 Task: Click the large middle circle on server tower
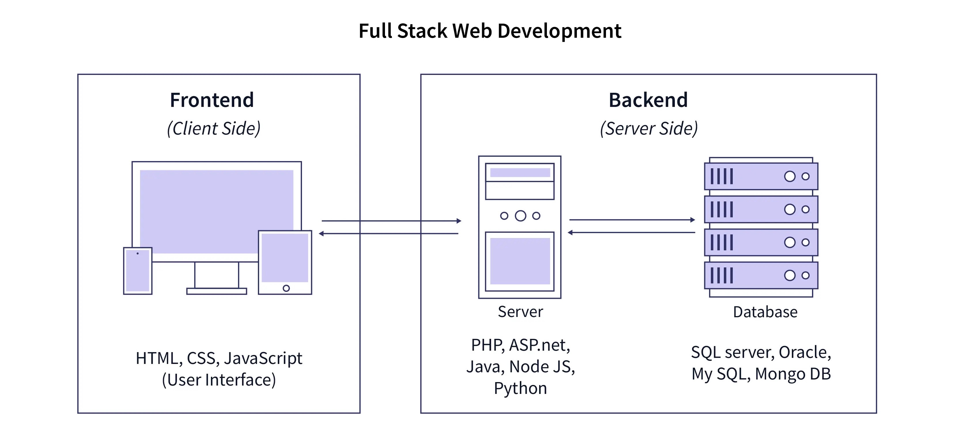tap(520, 216)
